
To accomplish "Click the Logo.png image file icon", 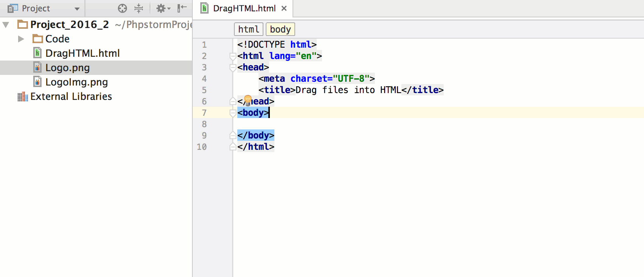I will [37, 67].
